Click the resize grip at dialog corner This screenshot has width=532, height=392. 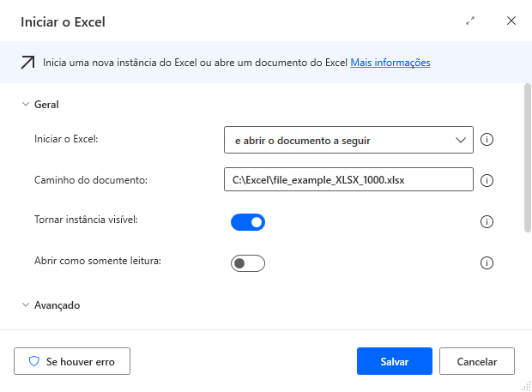(x=526, y=386)
